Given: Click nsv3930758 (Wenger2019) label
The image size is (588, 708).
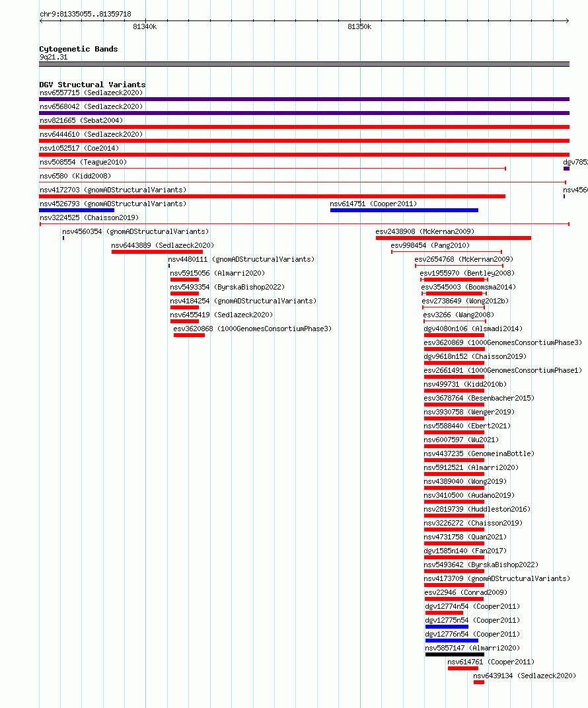Looking at the screenshot, I should point(469,413).
